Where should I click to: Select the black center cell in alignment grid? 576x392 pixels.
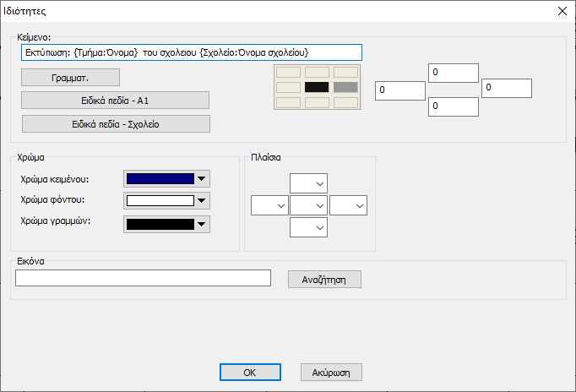317,87
